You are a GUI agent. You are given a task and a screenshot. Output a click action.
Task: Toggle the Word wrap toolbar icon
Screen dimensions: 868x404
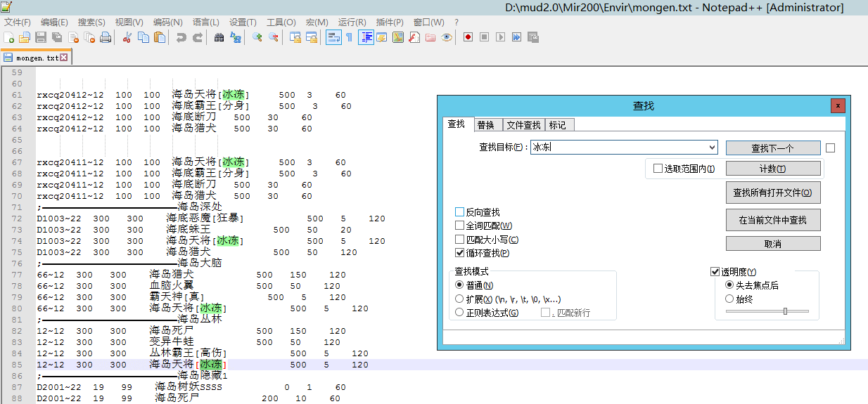[x=333, y=37]
